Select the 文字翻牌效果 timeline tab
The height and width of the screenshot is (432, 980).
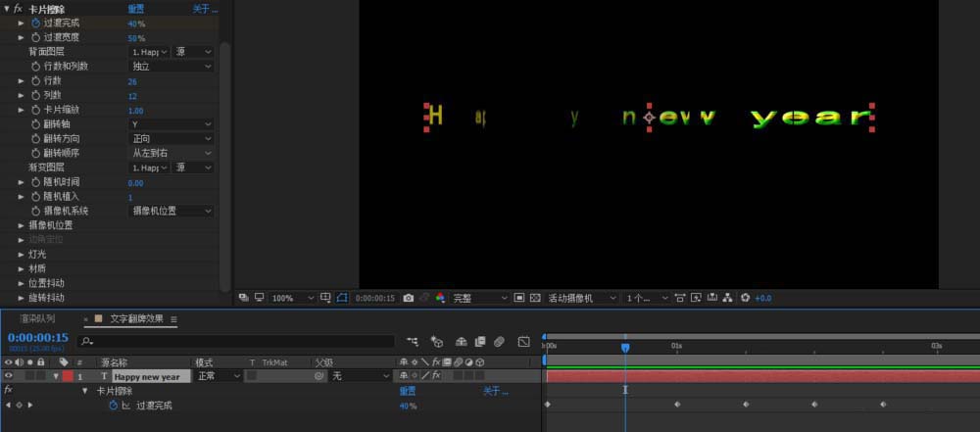tap(136, 318)
